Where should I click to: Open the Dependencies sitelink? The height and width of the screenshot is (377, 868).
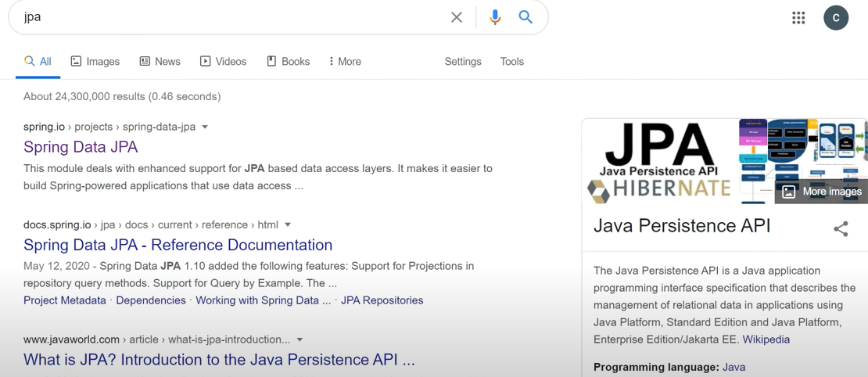point(151,300)
